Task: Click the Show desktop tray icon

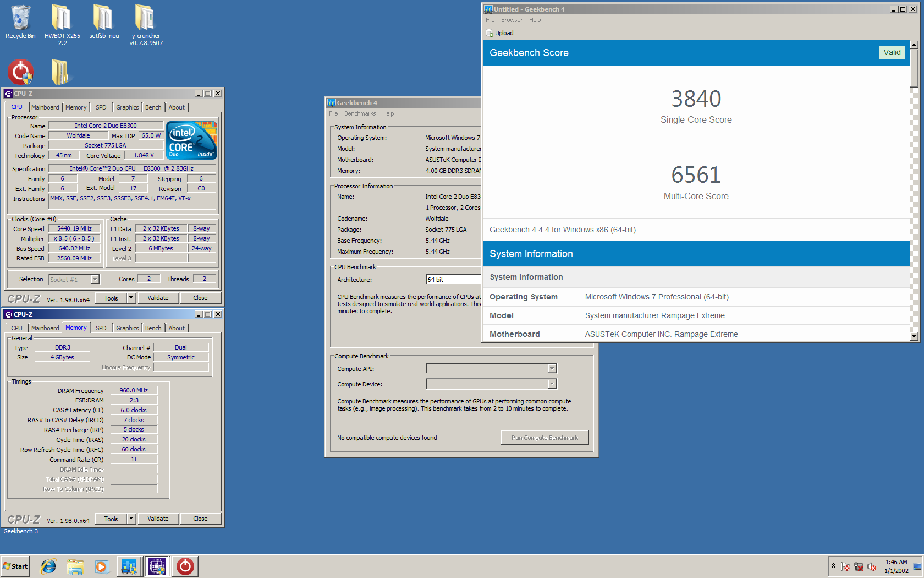Action: click(x=917, y=566)
